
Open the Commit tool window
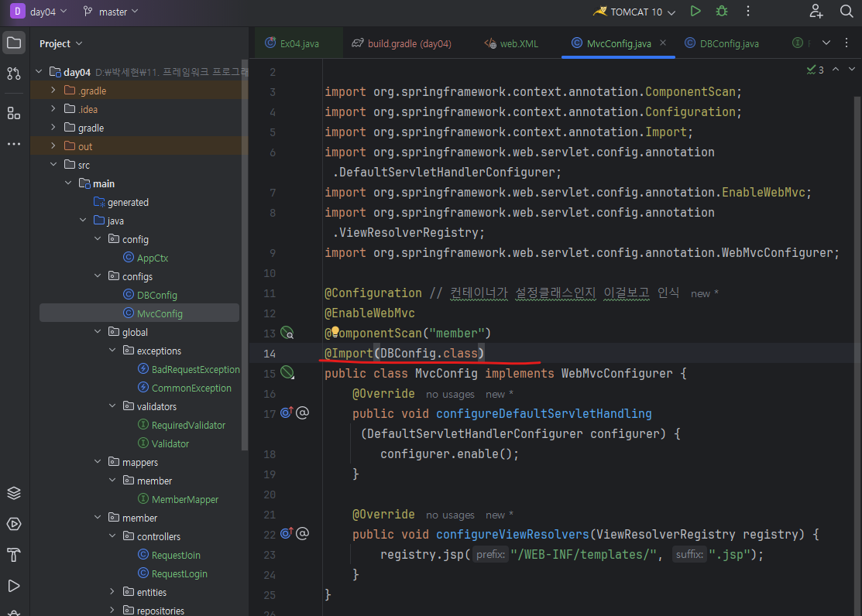point(14,74)
